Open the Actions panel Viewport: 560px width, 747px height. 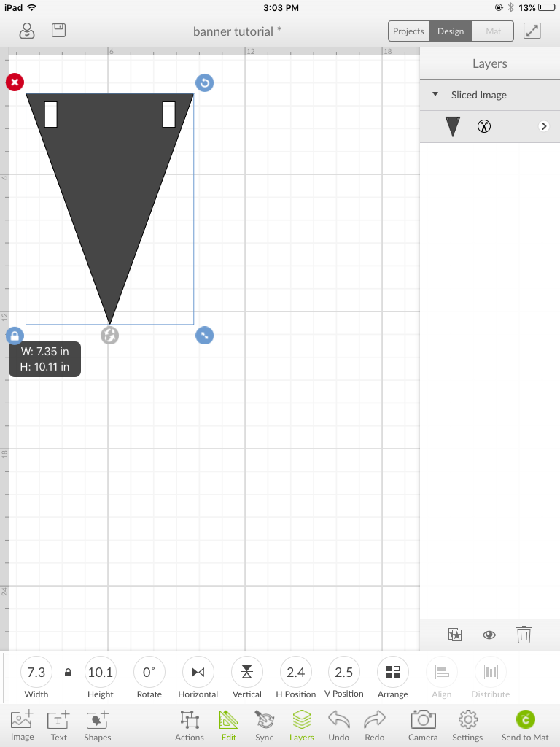click(x=190, y=725)
